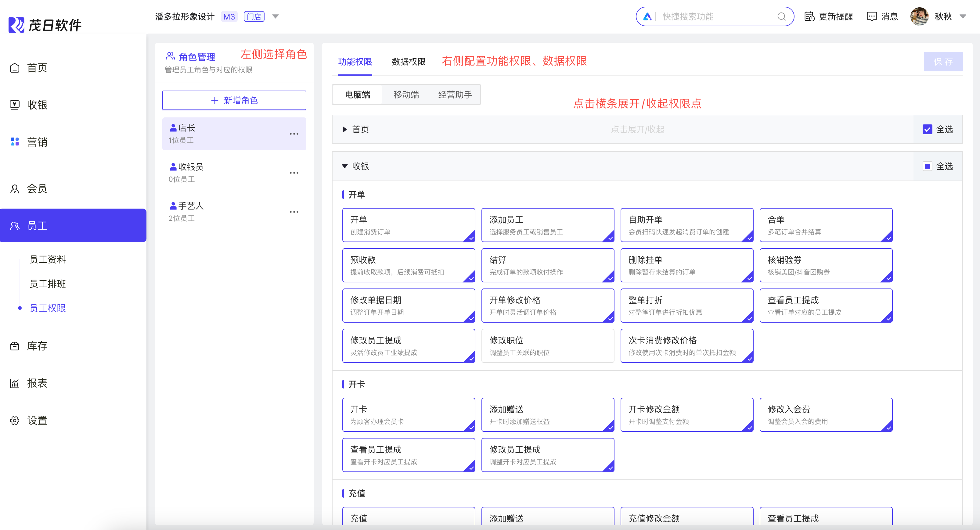This screenshot has height=530, width=980.
Task: Open 收银 cashier icon in sidebar
Action: click(x=14, y=105)
